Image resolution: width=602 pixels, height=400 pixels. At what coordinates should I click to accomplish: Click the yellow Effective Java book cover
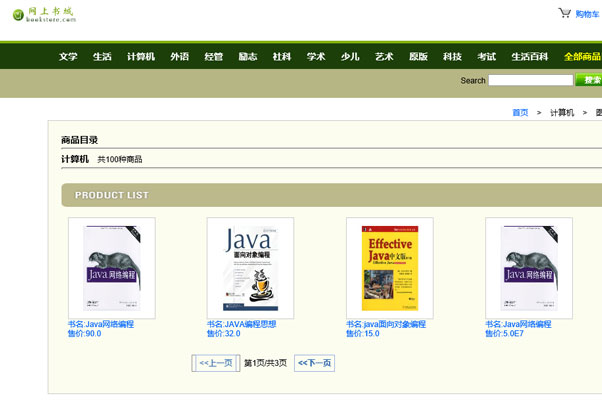(x=389, y=268)
